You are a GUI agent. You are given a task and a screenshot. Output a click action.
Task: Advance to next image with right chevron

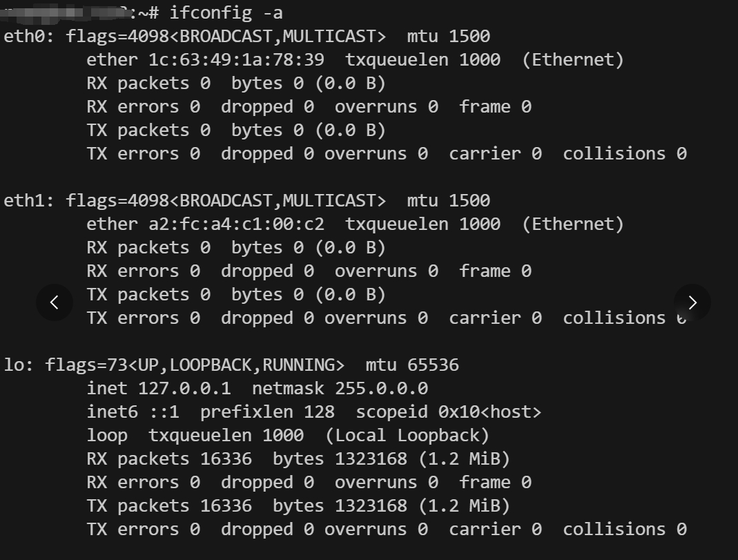pos(692,302)
